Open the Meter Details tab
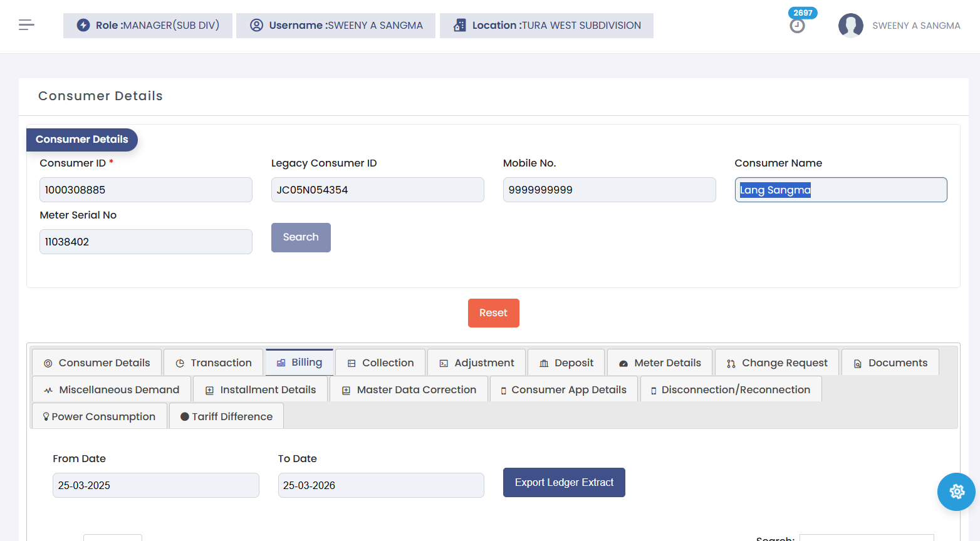 pos(660,363)
